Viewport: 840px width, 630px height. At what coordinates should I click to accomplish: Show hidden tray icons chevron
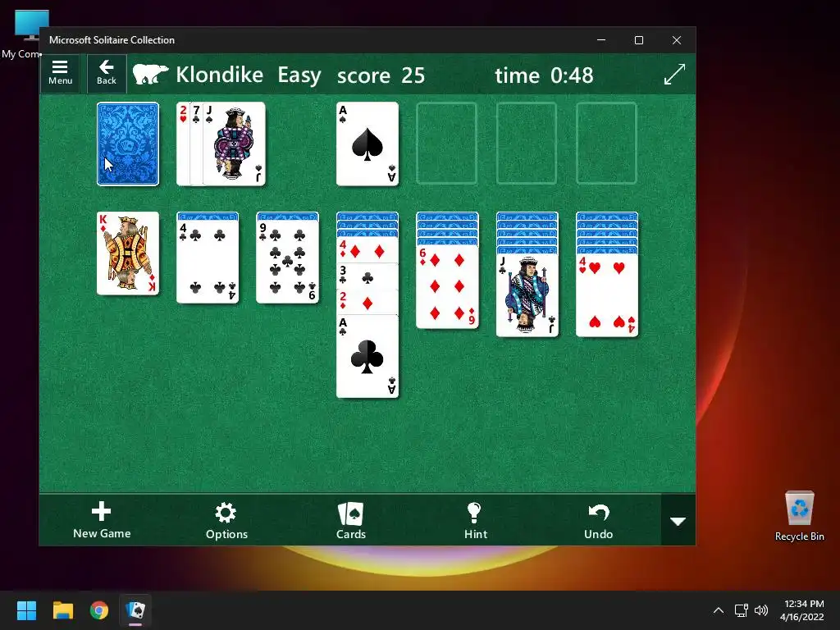point(719,610)
